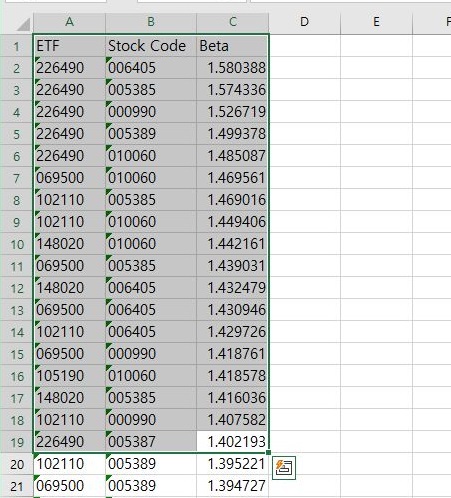The image size is (451, 498).
Task: Click ETF 069500 in row 7
Action: click(x=69, y=178)
